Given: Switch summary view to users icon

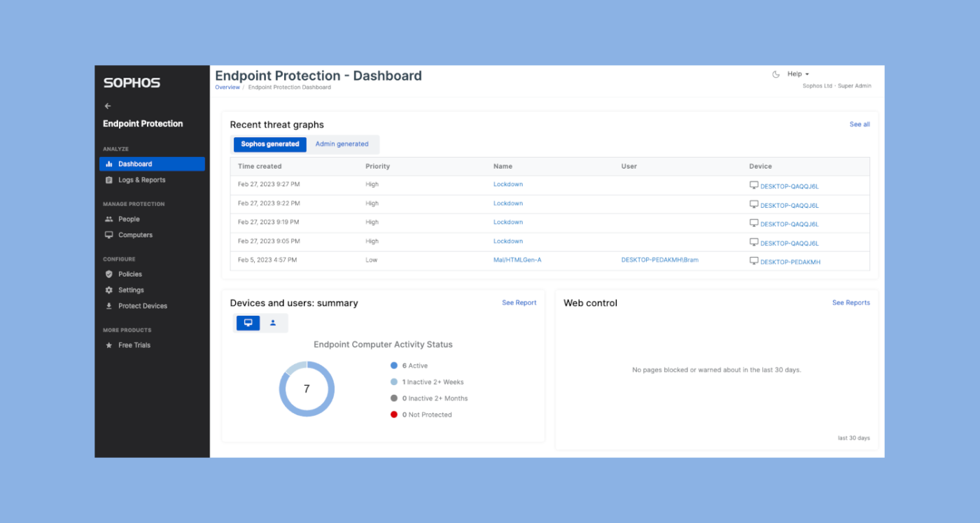Looking at the screenshot, I should (x=273, y=323).
